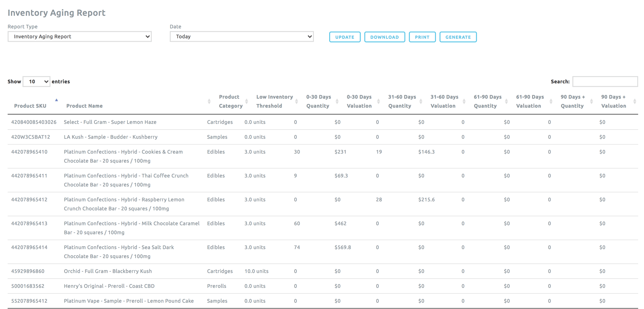The width and height of the screenshot is (644, 309).
Task: Sort by Low Inventory Threshold column
Action: click(x=296, y=101)
